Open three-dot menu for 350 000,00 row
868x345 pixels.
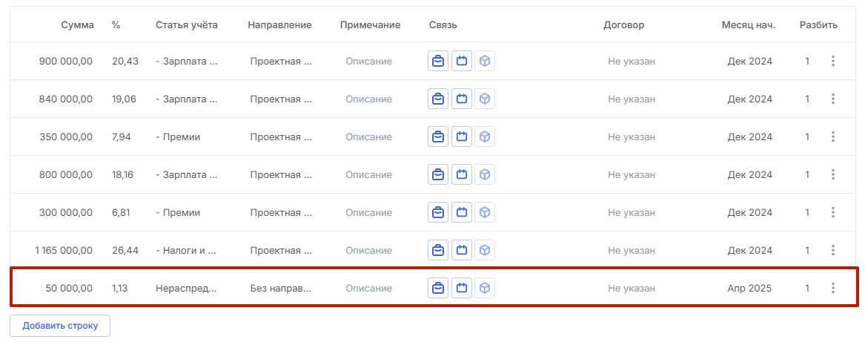[833, 137]
